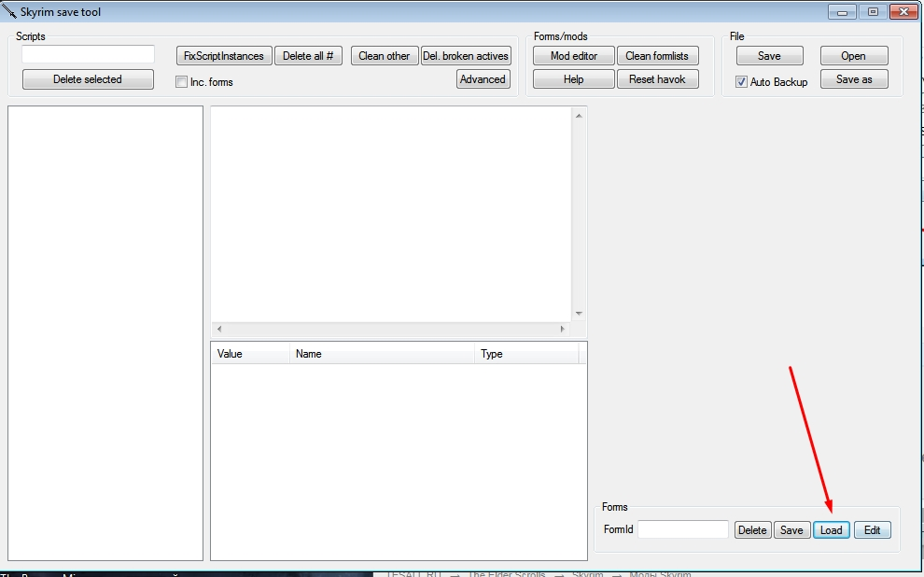
Task: Click the FixScriptInstances button
Action: (224, 56)
